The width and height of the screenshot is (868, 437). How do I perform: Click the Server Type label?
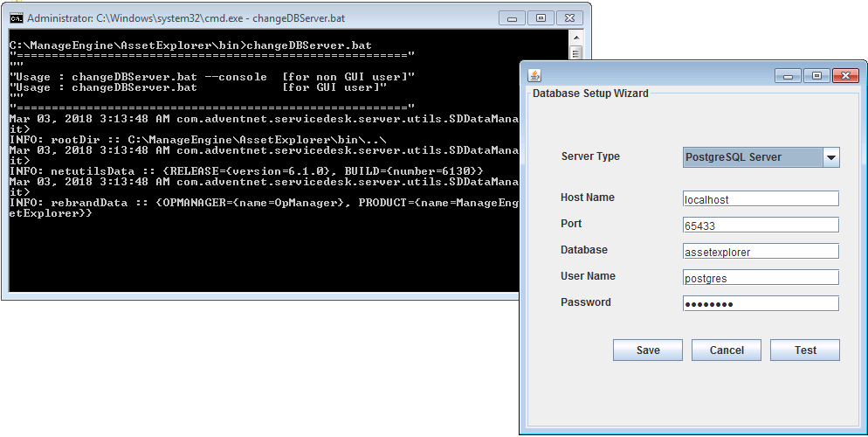(590, 156)
